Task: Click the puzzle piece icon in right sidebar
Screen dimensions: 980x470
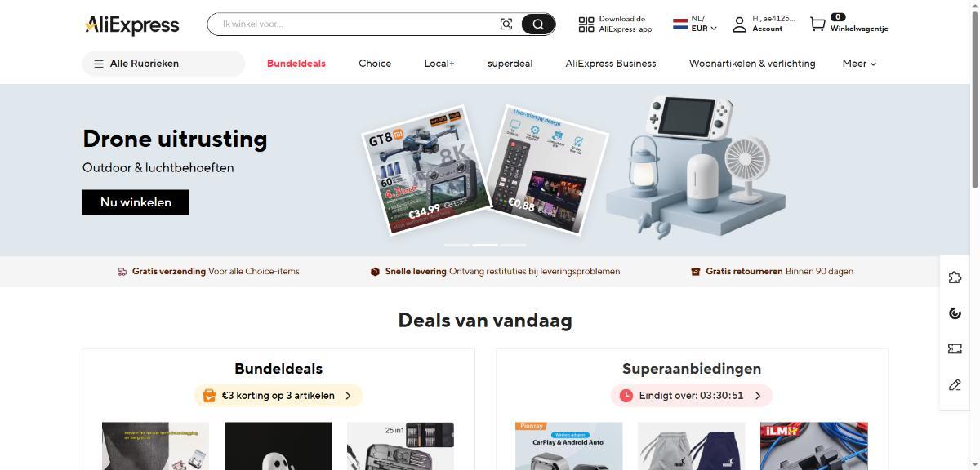Action: pos(955,277)
